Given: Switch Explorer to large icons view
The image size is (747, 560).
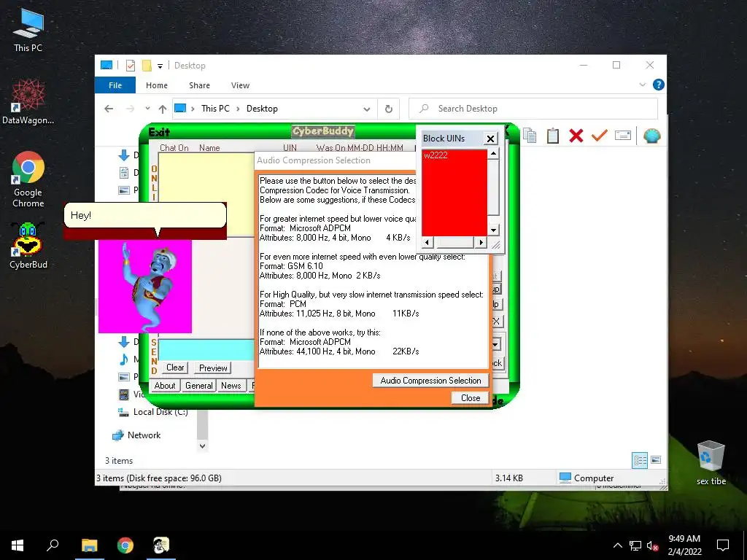Looking at the screenshot, I should click(656, 460).
